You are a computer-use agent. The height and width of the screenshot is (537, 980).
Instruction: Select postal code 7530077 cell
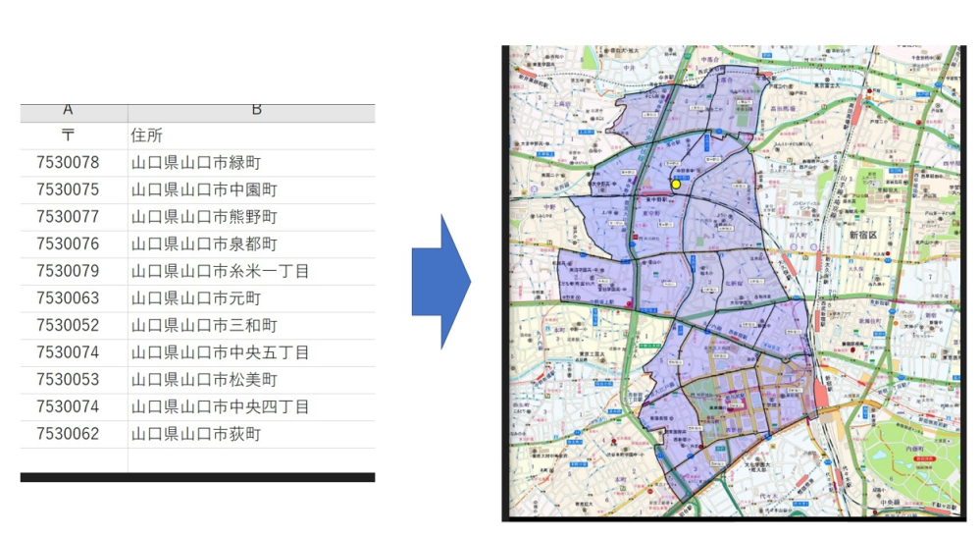68,217
